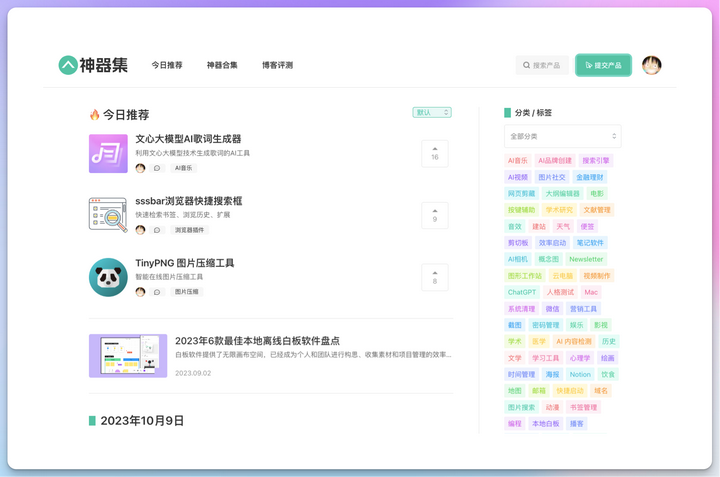Select the AI音乐 tag in sidebar
Image resolution: width=720 pixels, height=477 pixels.
(x=518, y=161)
